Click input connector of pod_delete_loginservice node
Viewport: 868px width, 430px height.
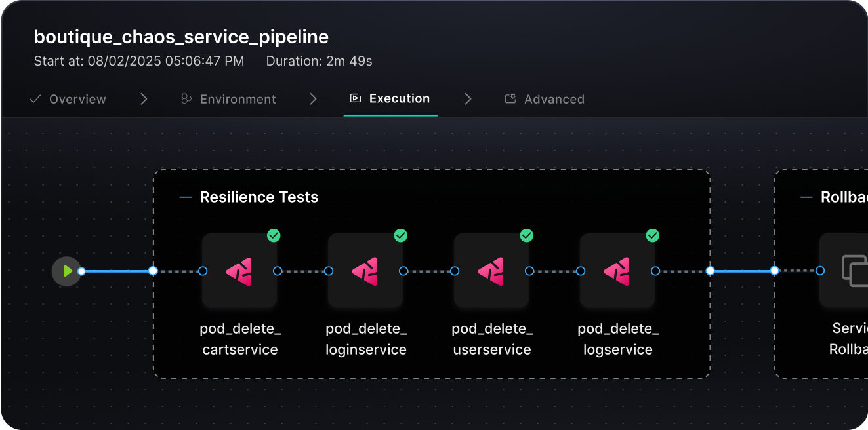click(329, 271)
